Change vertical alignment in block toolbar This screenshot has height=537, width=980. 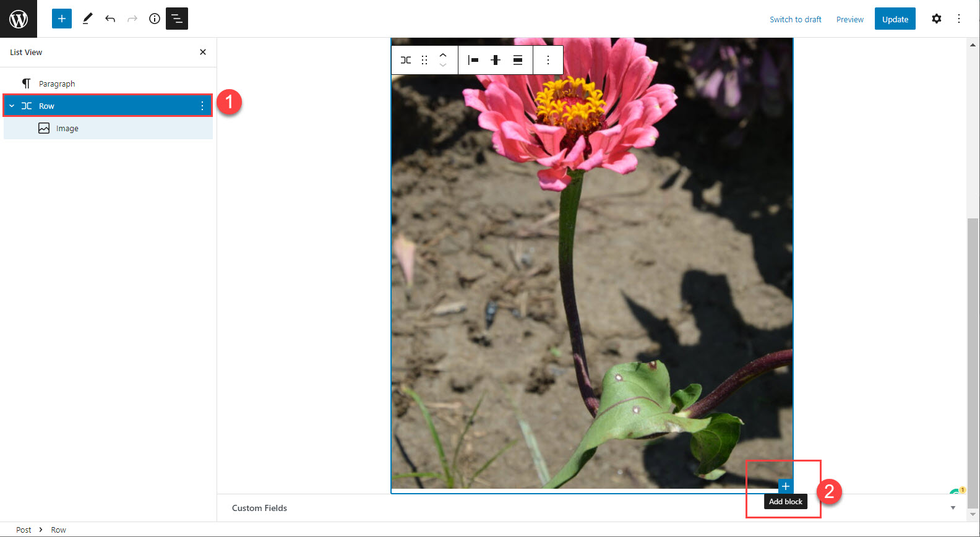pyautogui.click(x=496, y=60)
